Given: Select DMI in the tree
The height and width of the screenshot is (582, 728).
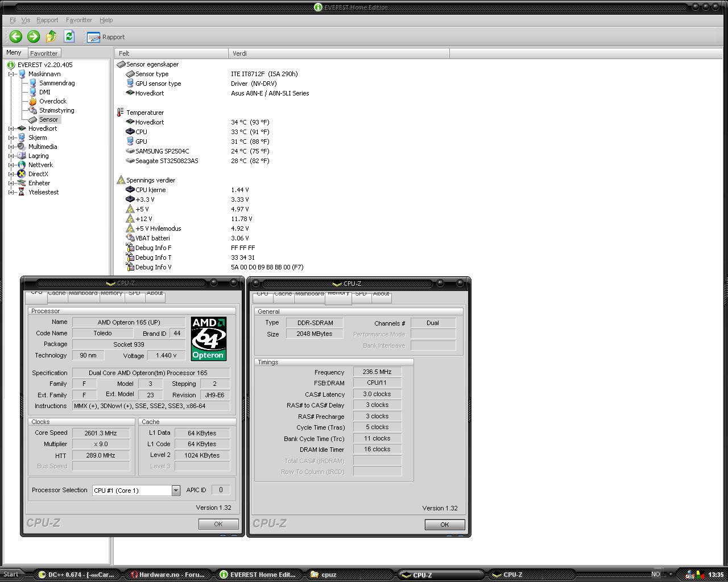Looking at the screenshot, I should [x=44, y=92].
